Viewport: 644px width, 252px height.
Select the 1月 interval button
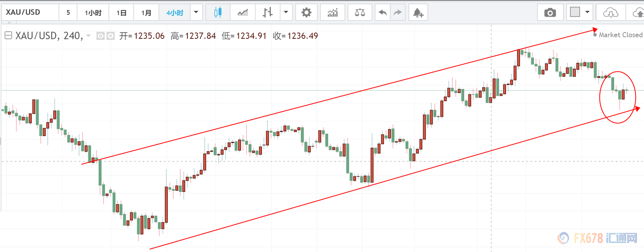tap(146, 12)
